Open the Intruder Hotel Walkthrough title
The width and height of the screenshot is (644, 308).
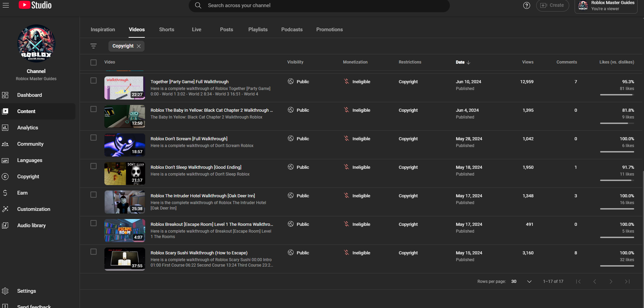203,196
